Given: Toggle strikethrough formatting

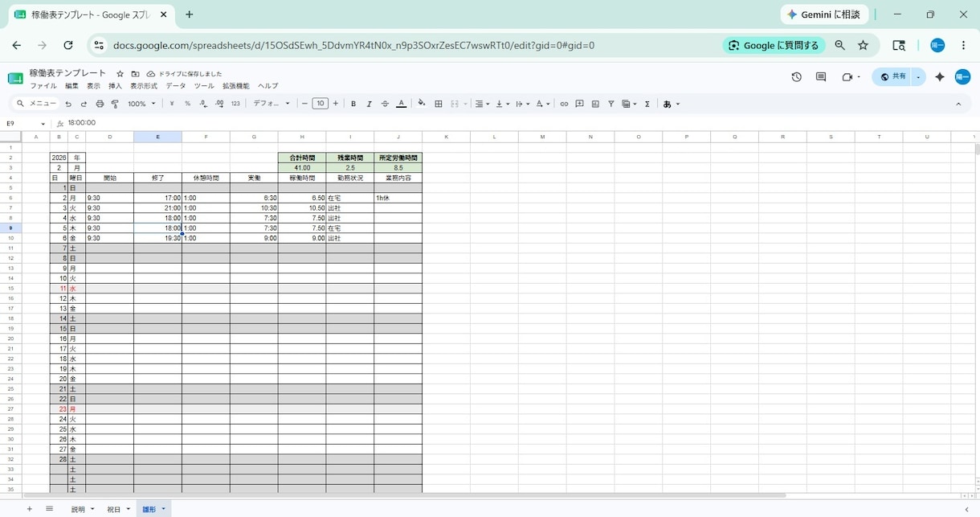Looking at the screenshot, I should (x=385, y=104).
